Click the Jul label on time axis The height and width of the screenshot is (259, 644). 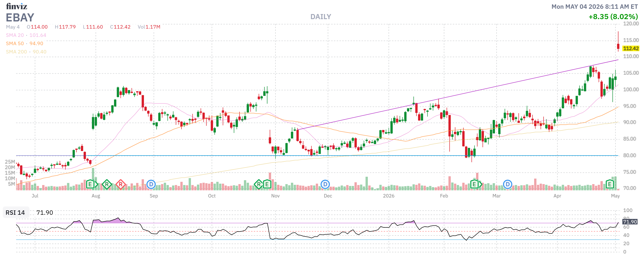coord(35,196)
